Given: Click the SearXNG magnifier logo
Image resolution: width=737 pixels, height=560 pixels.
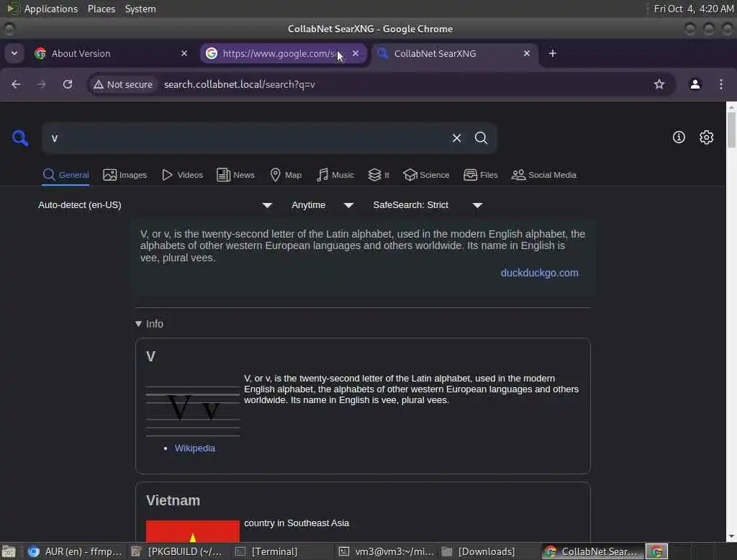Looking at the screenshot, I should tap(20, 137).
